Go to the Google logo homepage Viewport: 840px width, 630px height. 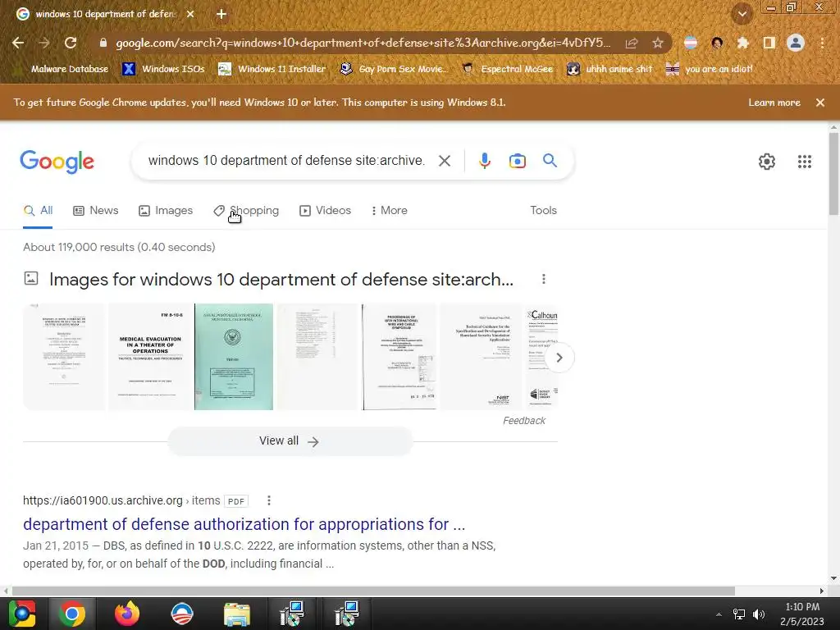coord(57,162)
